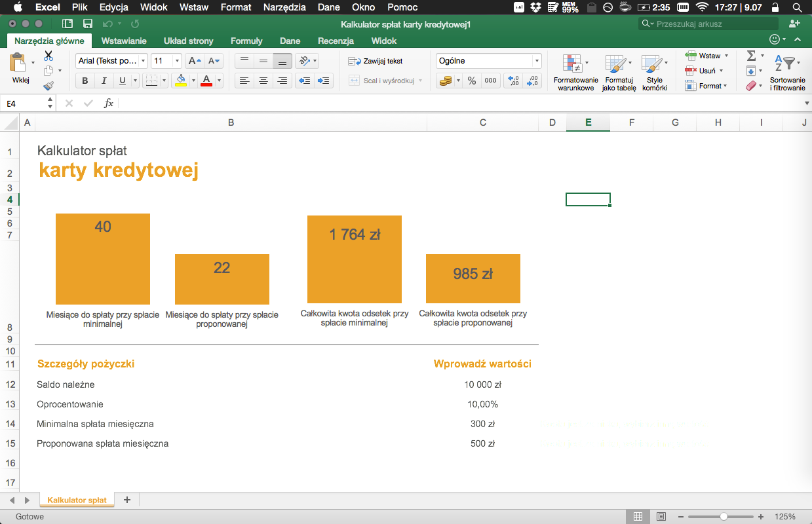Align text to the bottom
This screenshot has height=524, width=812.
[x=282, y=61]
